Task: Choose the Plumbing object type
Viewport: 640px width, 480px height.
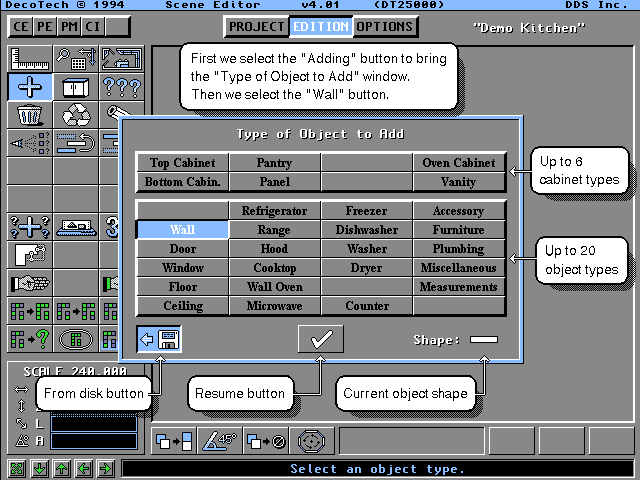Action: point(459,249)
